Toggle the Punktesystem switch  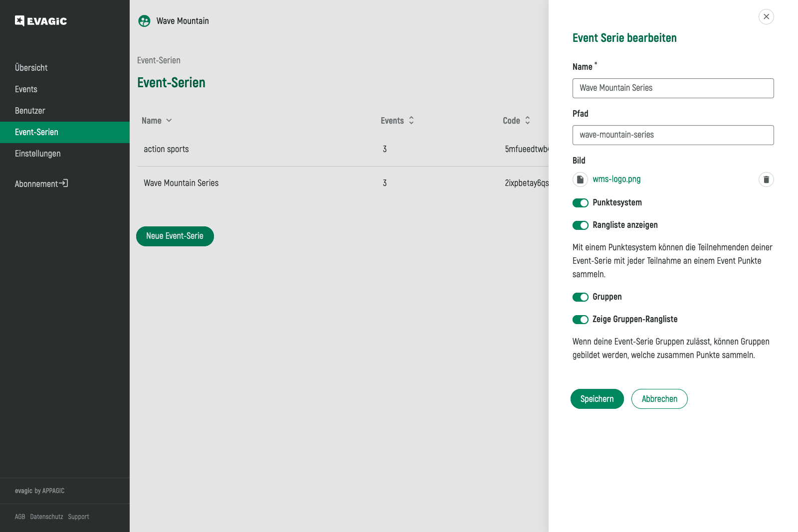581,203
